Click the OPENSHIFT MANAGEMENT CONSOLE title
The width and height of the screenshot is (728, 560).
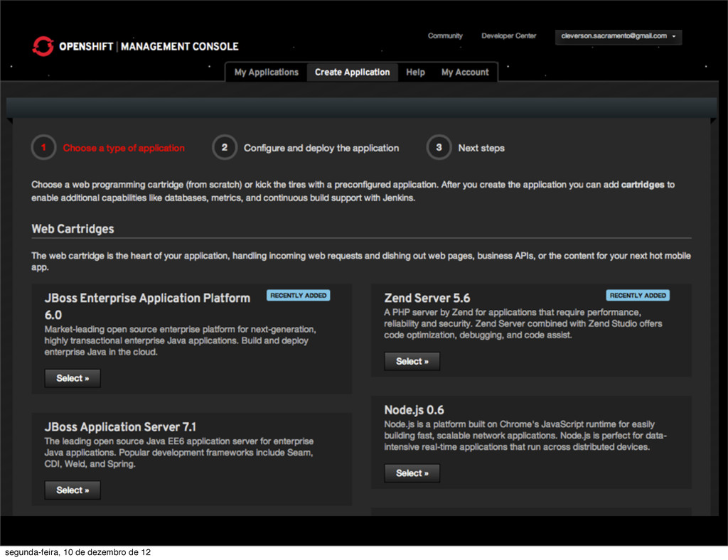coord(149,46)
